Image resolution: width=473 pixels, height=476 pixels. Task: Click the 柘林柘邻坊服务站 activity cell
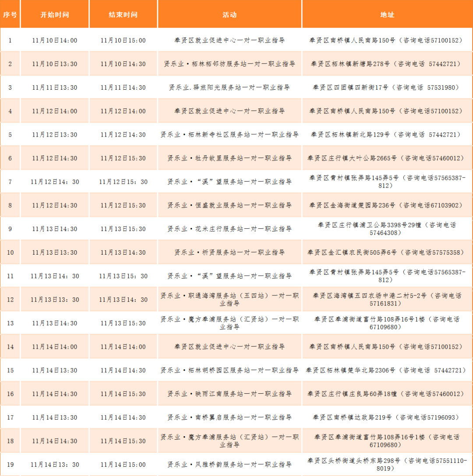(229, 64)
